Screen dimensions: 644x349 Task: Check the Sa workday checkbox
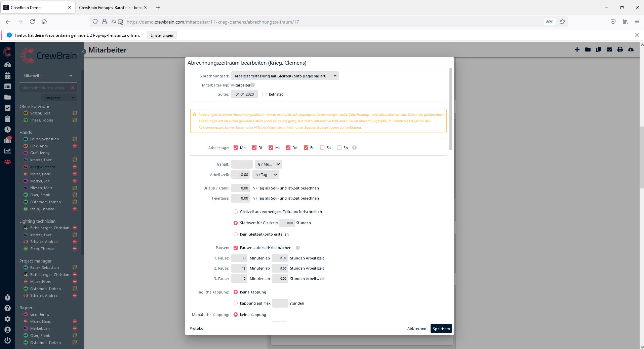coord(322,148)
